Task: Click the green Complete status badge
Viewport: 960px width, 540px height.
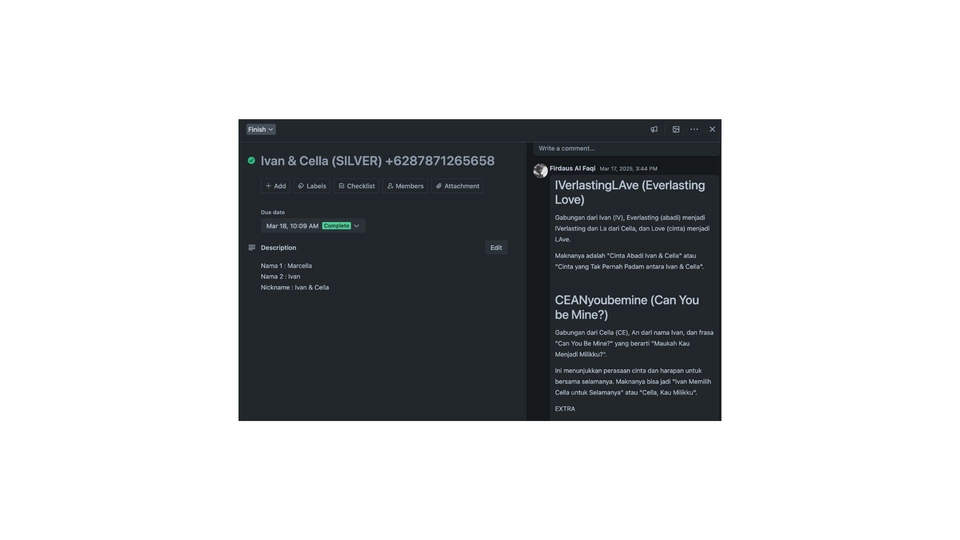Action: [336, 226]
